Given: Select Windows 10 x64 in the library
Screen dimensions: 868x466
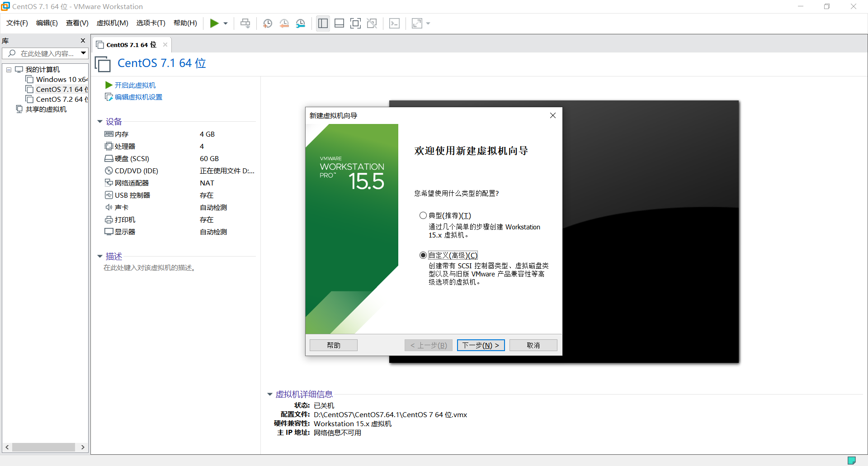Looking at the screenshot, I should (57, 80).
